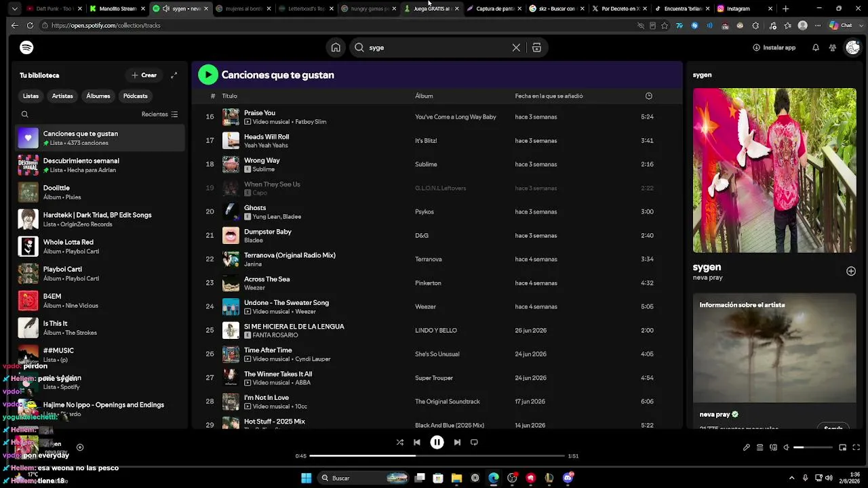Viewport: 868px width, 488px height.
Task: Open neva pray artist under sygen title
Action: pyautogui.click(x=707, y=278)
